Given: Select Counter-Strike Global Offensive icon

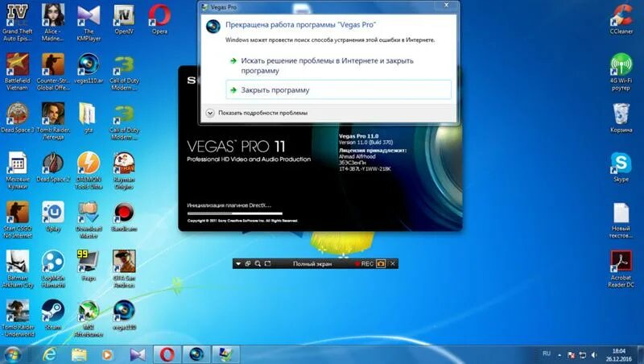Looking at the screenshot, I should point(53,72).
